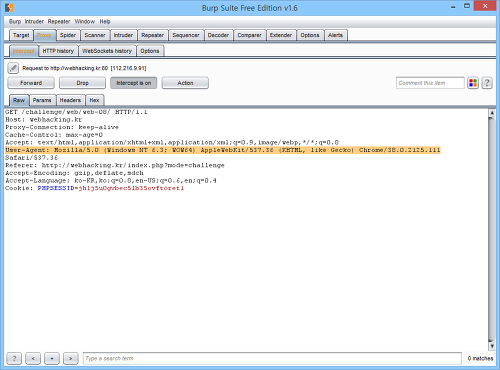Image resolution: width=500 pixels, height=370 pixels.
Task: Open the highlight color picker icon
Action: click(473, 83)
